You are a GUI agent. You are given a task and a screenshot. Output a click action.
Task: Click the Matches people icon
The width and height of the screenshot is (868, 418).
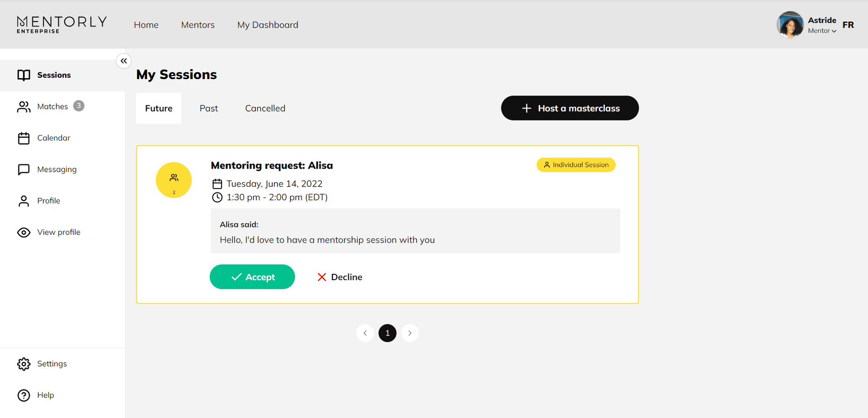pyautogui.click(x=24, y=107)
